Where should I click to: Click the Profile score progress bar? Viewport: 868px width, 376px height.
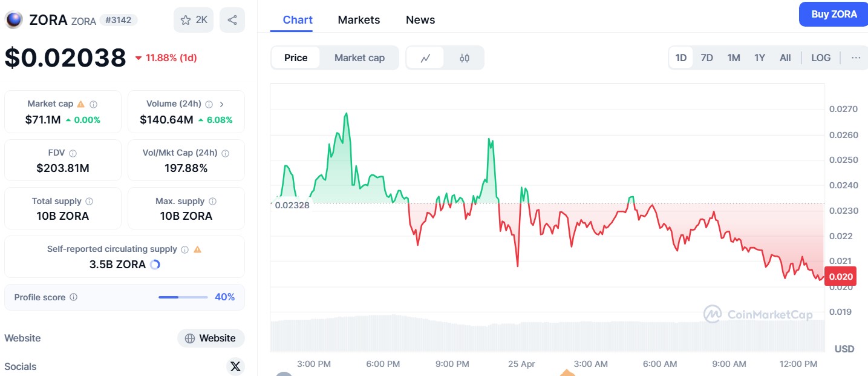tap(183, 297)
